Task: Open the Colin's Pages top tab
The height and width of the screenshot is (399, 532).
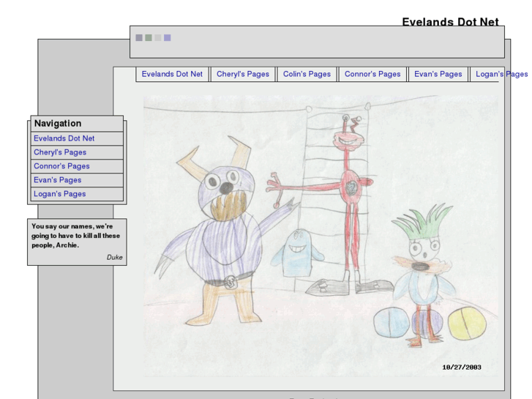Action: coord(307,74)
